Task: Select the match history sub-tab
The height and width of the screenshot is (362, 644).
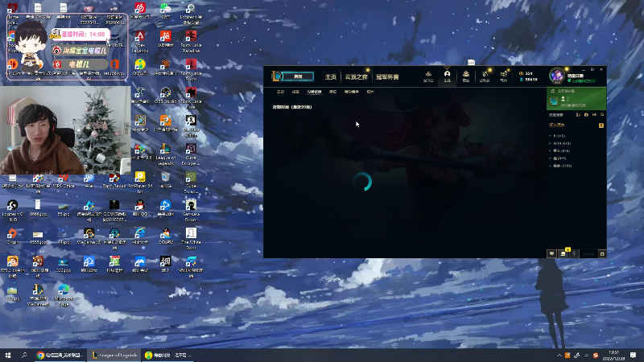Action: point(314,92)
